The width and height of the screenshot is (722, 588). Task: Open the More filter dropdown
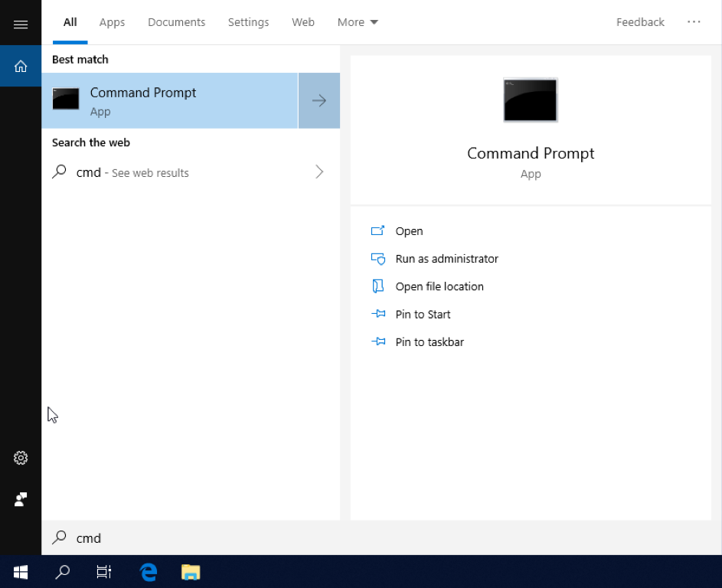pos(358,22)
